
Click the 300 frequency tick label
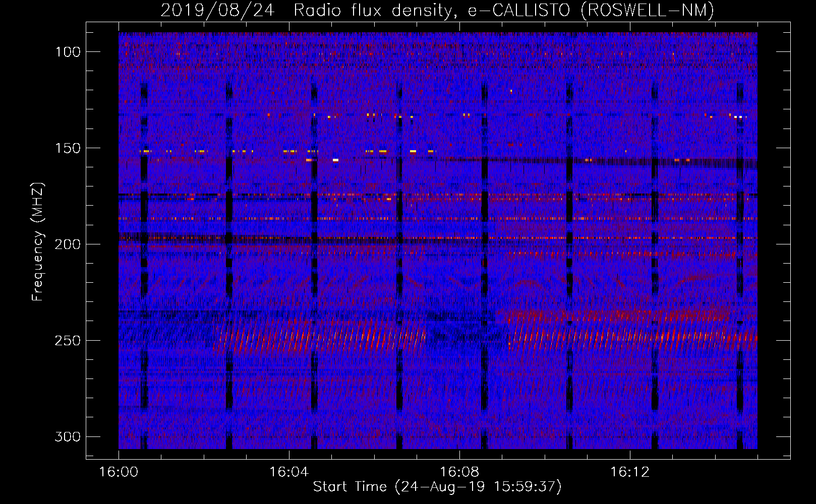coord(68,436)
